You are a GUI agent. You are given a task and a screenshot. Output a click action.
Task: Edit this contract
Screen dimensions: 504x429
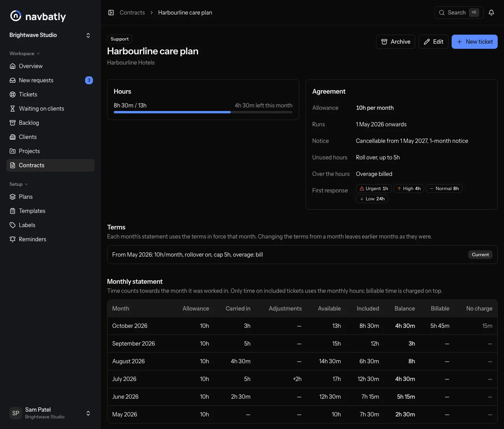tap(434, 42)
